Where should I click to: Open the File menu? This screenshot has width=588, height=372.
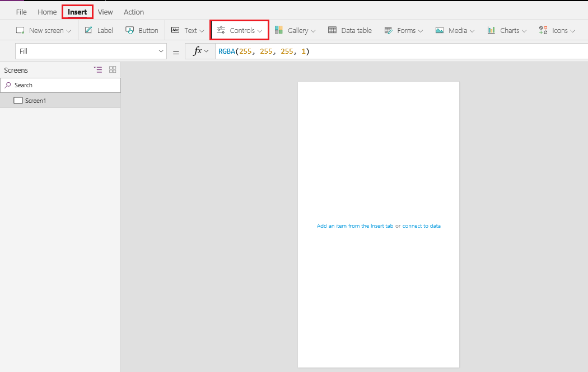coord(21,11)
